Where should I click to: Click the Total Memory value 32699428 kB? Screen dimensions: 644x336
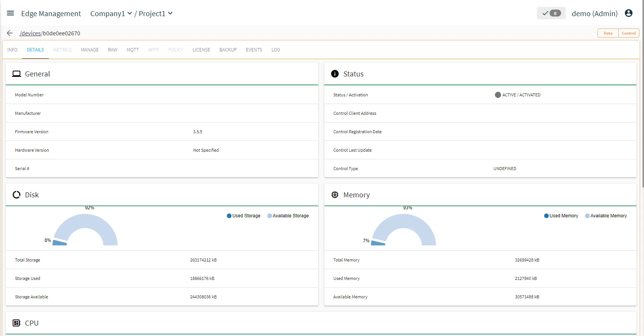[x=527, y=260]
